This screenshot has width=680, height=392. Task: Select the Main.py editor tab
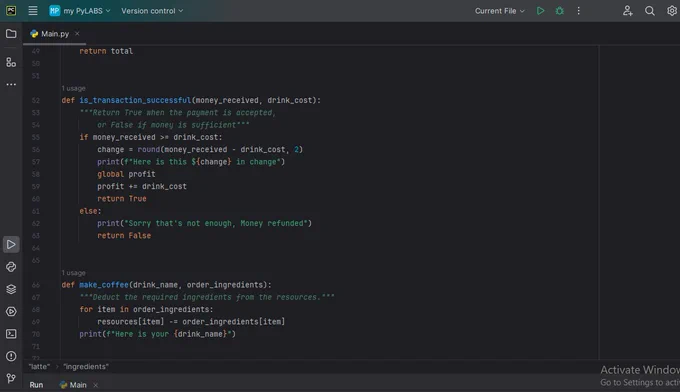[x=50, y=34]
